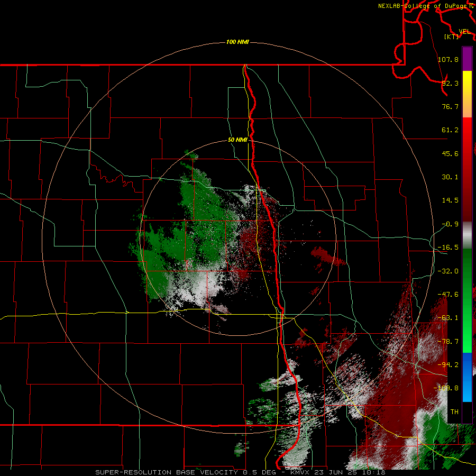476x476 pixels.
Task: Click the 50 NMI range ring label
Action: tap(237, 140)
